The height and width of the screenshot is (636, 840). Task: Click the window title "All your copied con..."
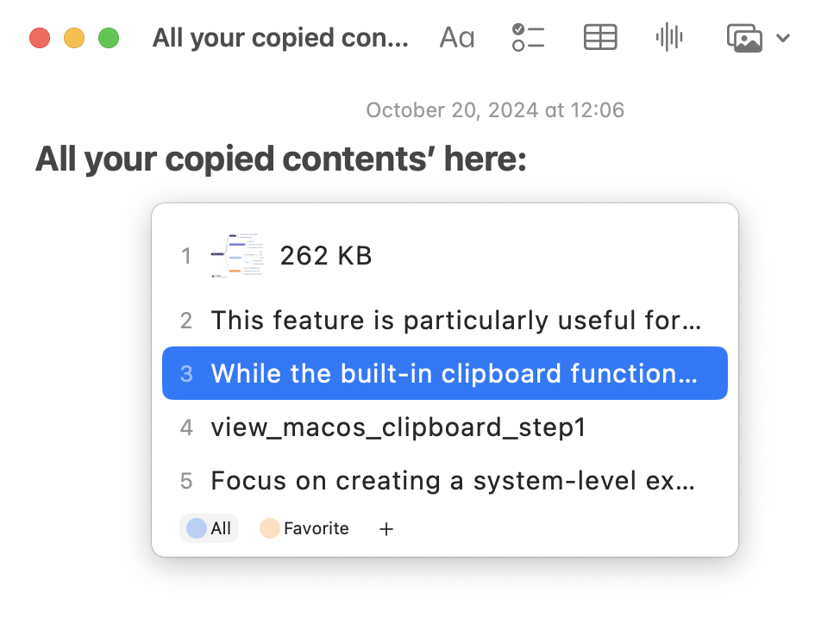[x=280, y=38]
